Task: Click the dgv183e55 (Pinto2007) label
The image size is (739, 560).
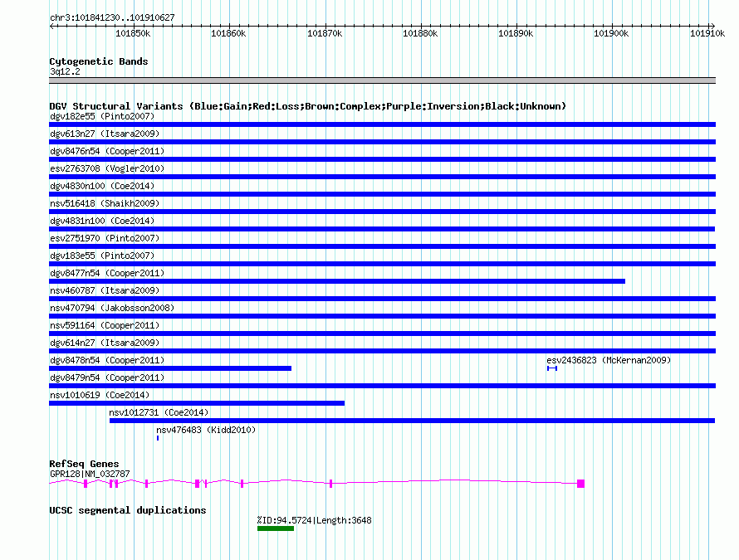Action: tap(102, 256)
